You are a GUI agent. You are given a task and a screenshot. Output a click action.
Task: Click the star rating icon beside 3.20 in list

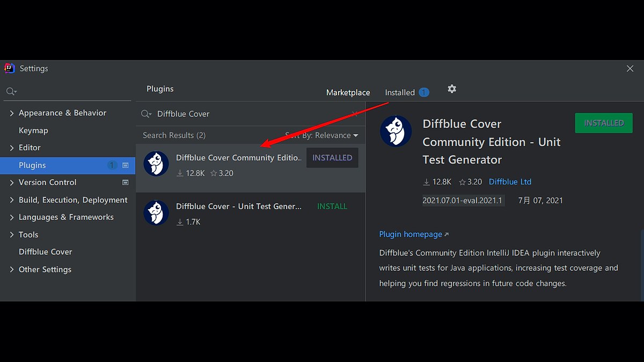point(214,173)
